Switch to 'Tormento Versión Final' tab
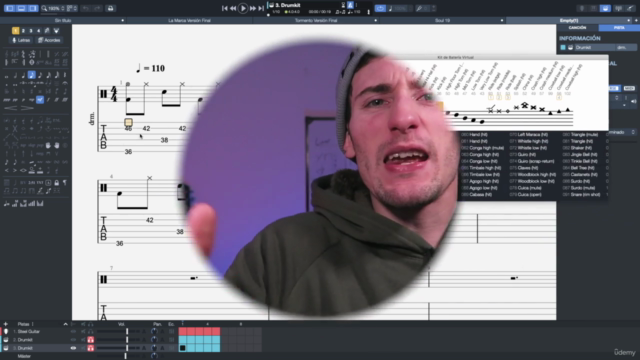Viewport: 640px width, 360px height. pyautogui.click(x=316, y=20)
